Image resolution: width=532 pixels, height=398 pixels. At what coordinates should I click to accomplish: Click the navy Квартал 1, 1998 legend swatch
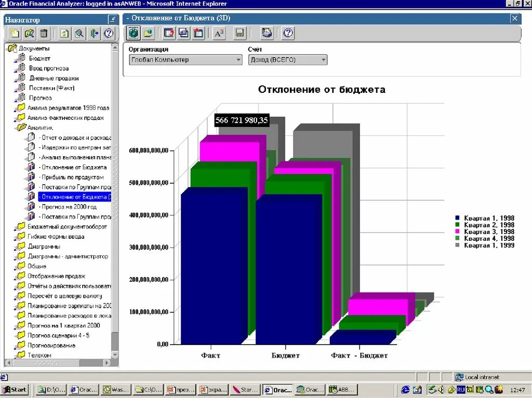click(457, 218)
